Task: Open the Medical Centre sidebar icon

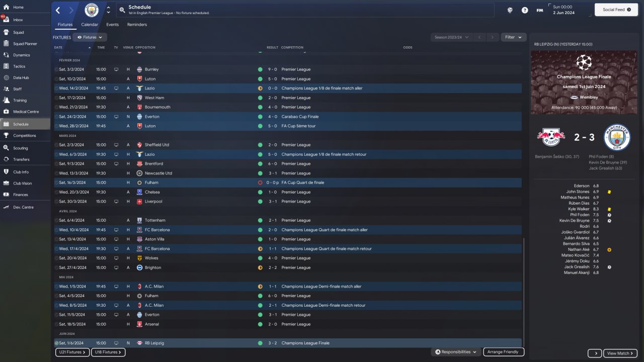Action: (x=6, y=112)
